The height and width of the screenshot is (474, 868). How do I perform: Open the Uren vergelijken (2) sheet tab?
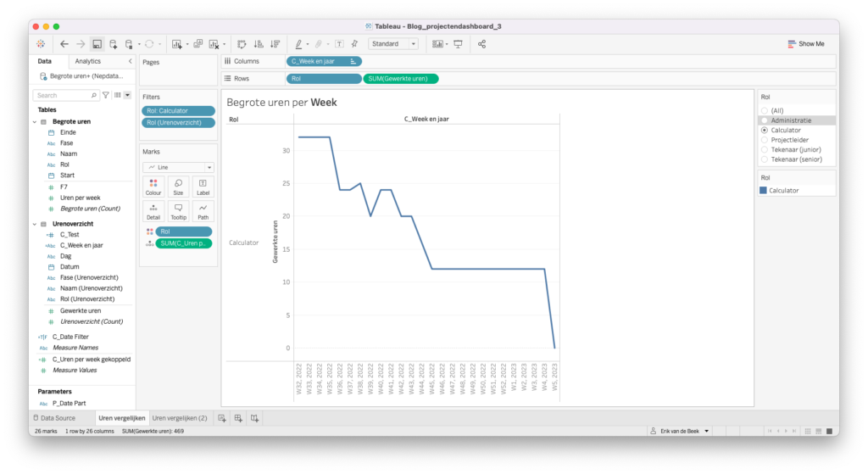coord(180,418)
